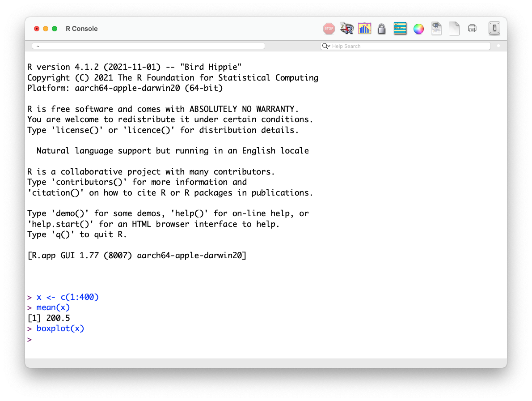This screenshot has width=532, height=401.
Task: Click the Copyright 2021 R Foundation line
Action: [x=173, y=78]
